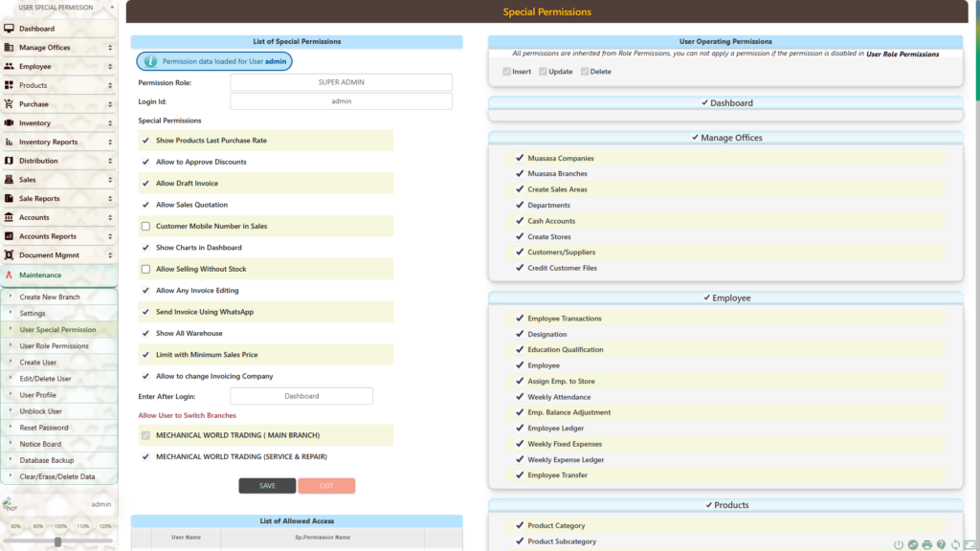This screenshot has height=551, width=980.
Task: Click the SAVE button
Action: tap(267, 486)
